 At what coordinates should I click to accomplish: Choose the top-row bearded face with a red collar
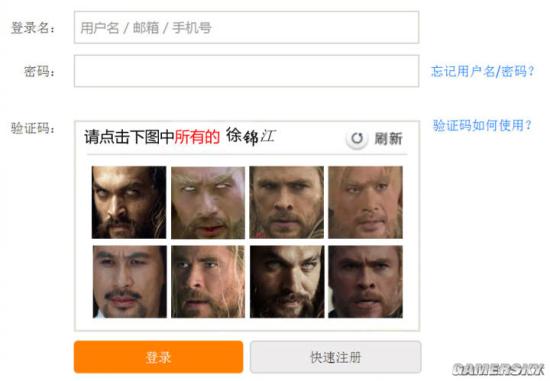pos(287,202)
